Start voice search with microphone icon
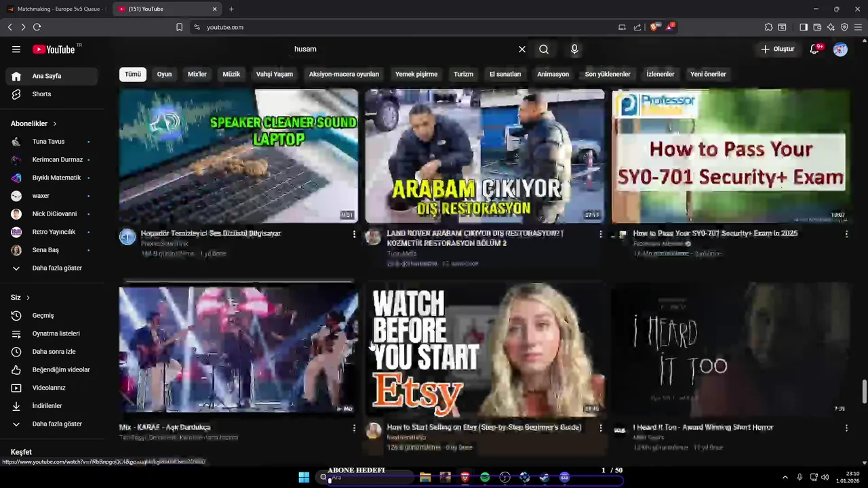 point(574,49)
